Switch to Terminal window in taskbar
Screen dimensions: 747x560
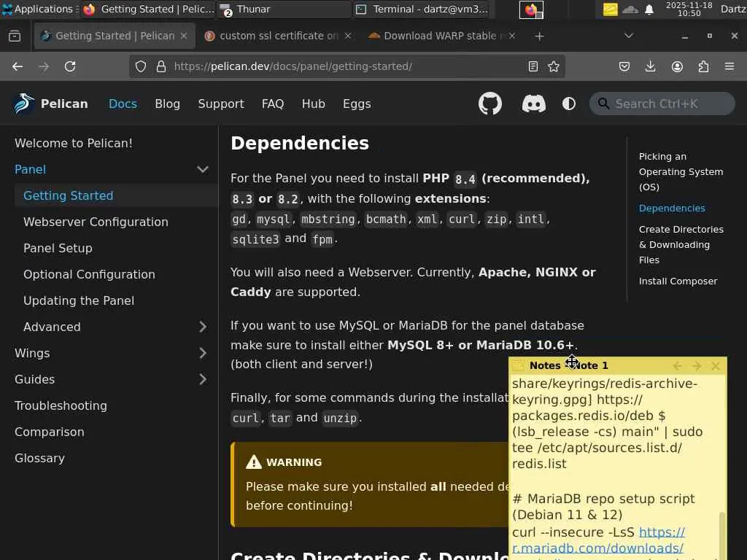pos(423,9)
